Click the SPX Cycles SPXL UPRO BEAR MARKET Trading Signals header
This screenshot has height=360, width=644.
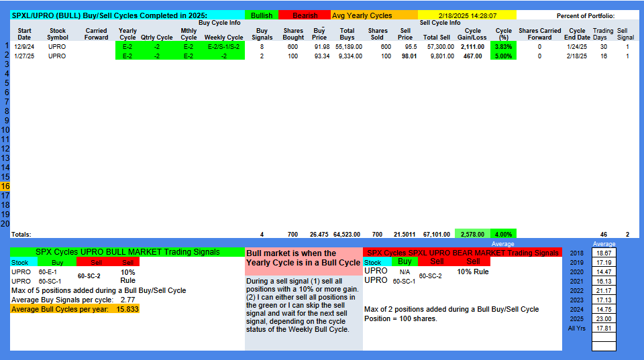pos(462,253)
